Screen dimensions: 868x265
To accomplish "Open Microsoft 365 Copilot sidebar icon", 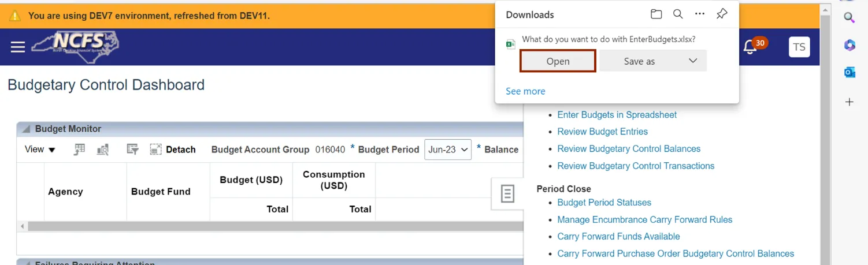I will (x=849, y=45).
